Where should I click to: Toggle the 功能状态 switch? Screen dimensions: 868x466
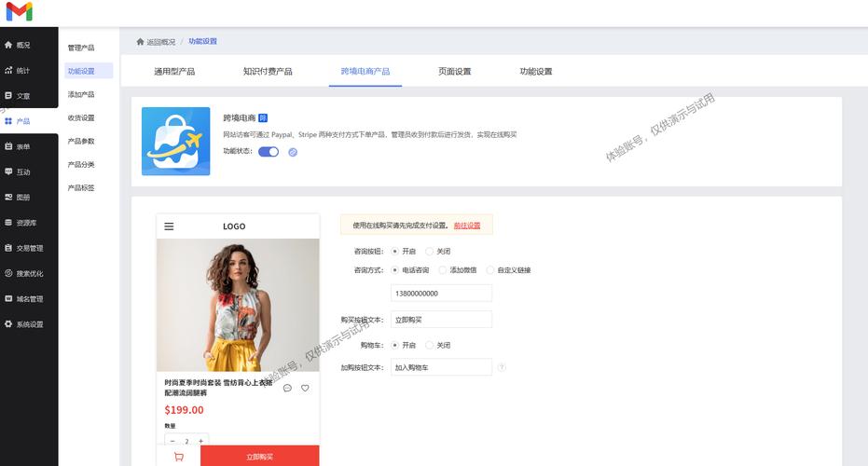269,152
